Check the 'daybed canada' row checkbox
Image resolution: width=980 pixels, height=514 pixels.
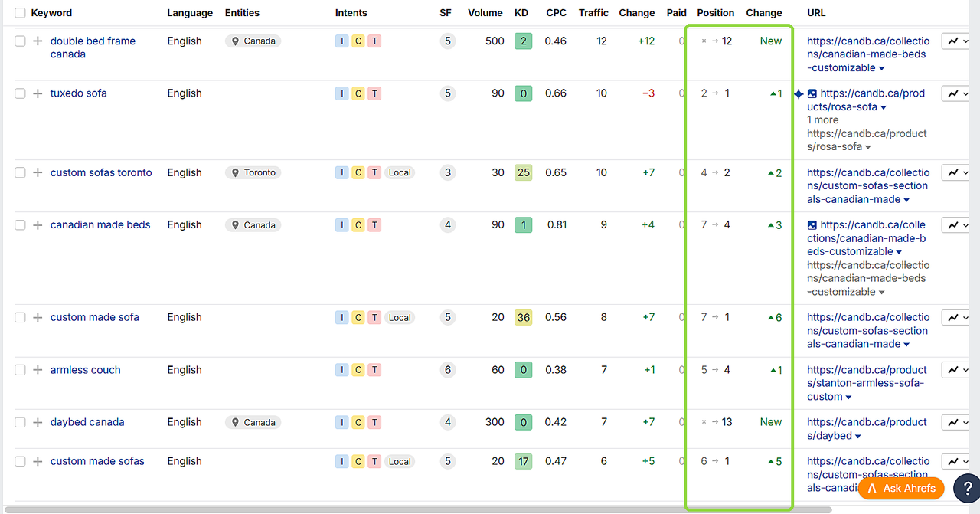pos(20,423)
